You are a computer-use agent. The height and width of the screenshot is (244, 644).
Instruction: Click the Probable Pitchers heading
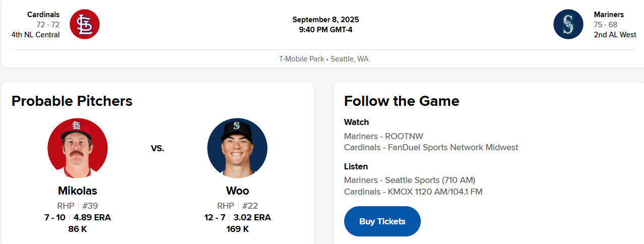pyautogui.click(x=72, y=101)
